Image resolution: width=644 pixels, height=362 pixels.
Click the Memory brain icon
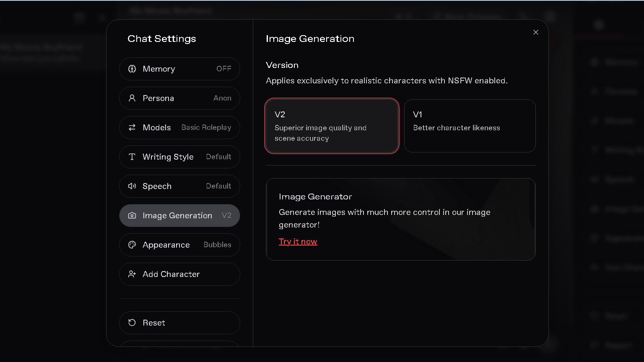tap(132, 69)
